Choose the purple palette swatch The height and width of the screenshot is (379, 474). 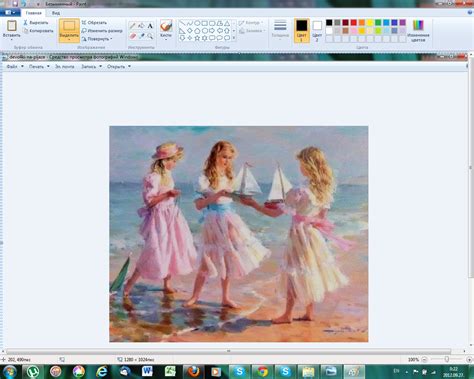(x=403, y=23)
